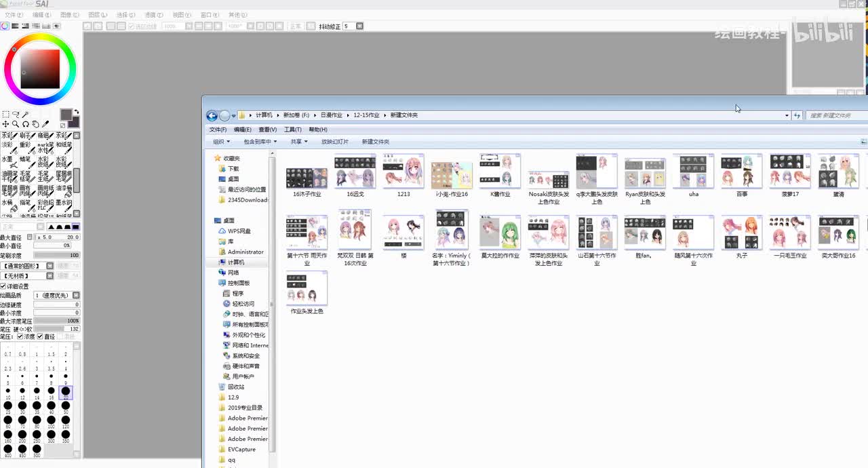Select the flat brush edge shape

[75, 227]
